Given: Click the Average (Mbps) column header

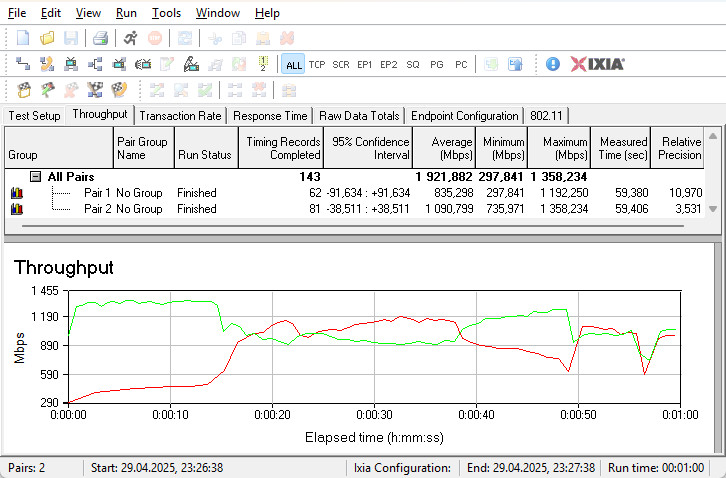Looking at the screenshot, I should click(444, 148).
